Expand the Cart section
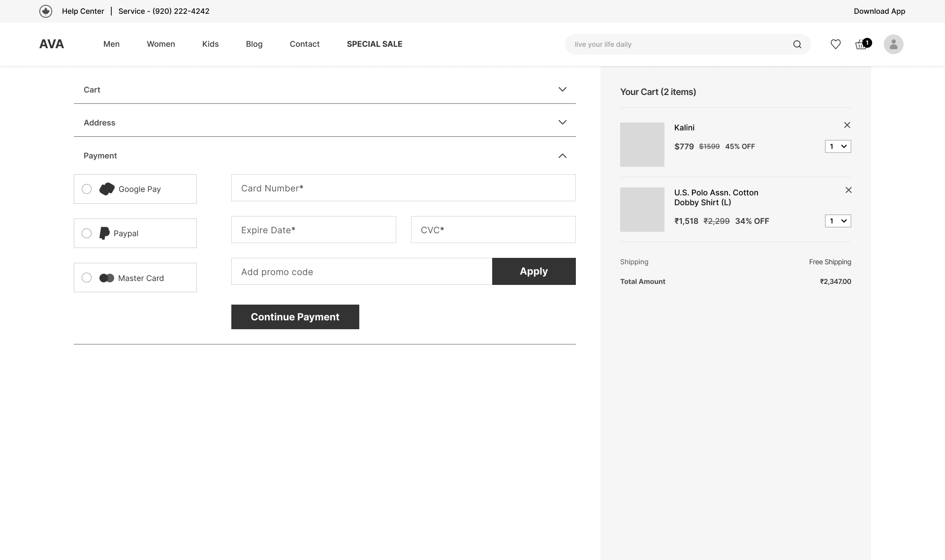 pos(563,90)
